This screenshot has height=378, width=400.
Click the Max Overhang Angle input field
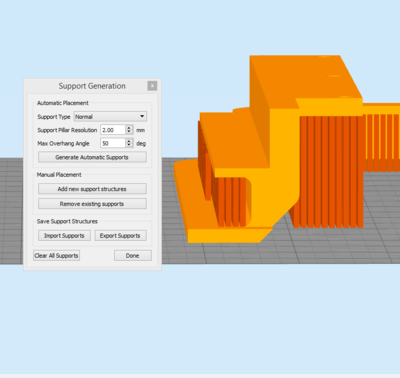(113, 143)
